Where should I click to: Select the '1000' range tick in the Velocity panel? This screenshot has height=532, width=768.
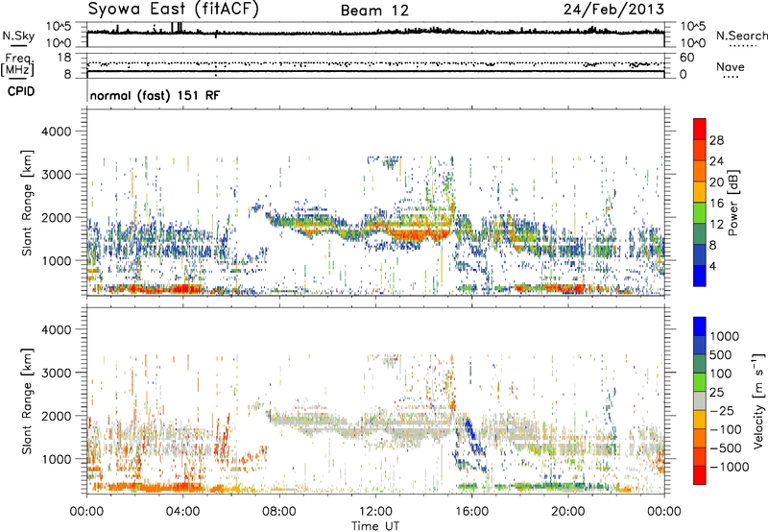click(56, 459)
